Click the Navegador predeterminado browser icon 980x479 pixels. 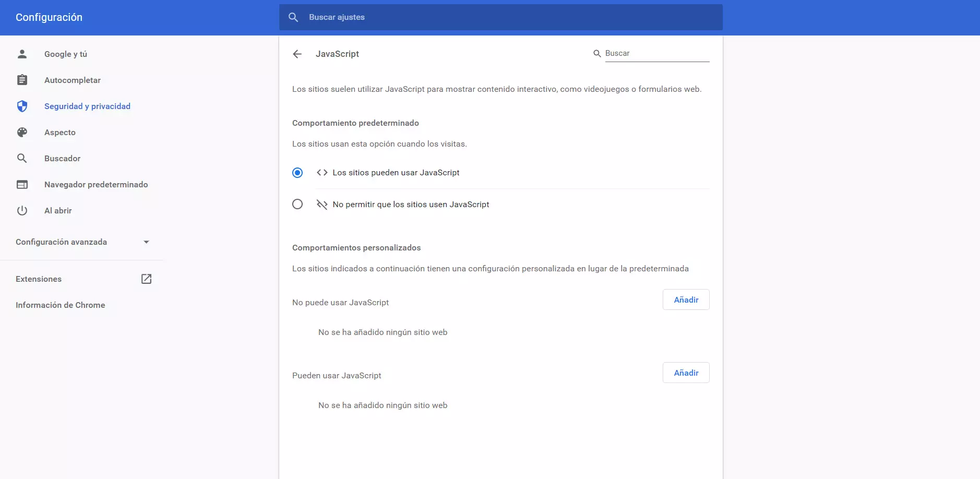coord(22,184)
